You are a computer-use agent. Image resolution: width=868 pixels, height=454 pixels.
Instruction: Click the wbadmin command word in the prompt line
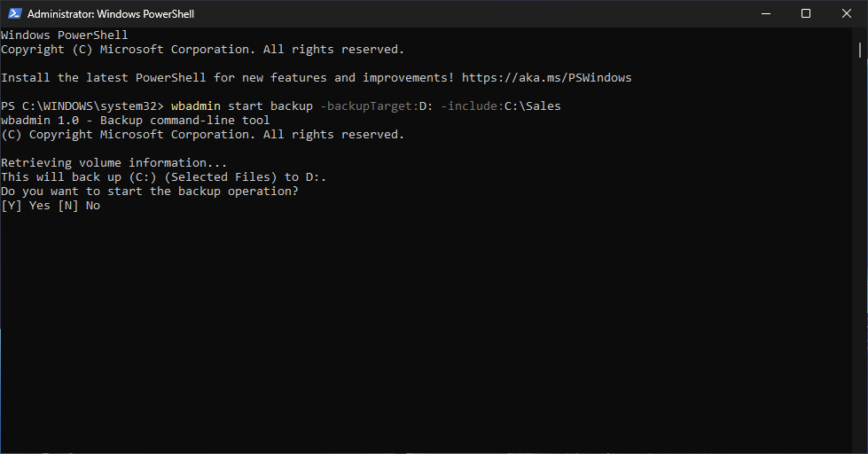point(196,106)
